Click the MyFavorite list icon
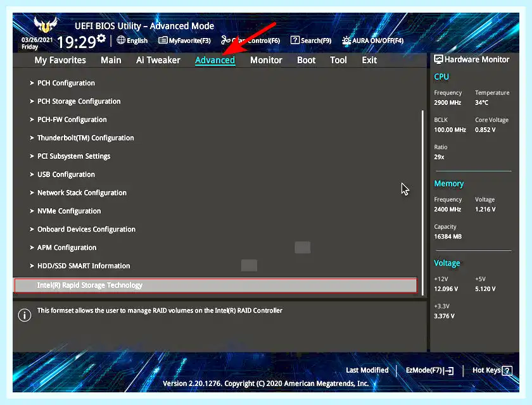Image resolution: width=532 pixels, height=405 pixels. point(163,40)
